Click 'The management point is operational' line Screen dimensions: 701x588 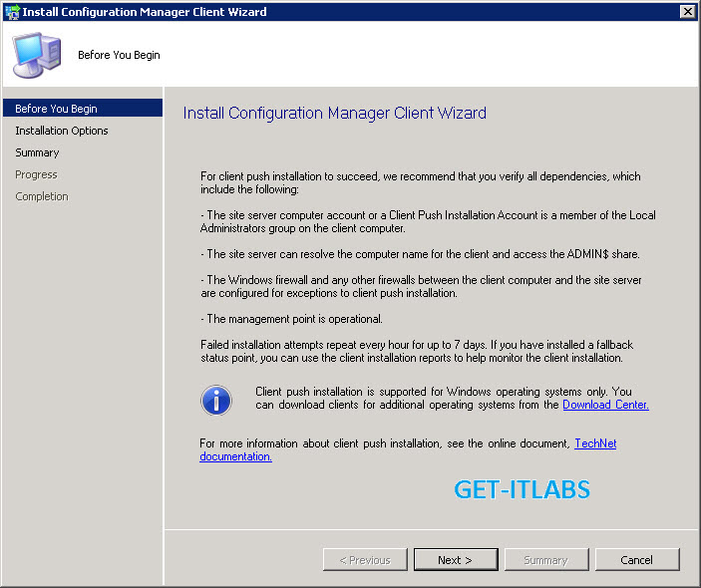point(291,319)
